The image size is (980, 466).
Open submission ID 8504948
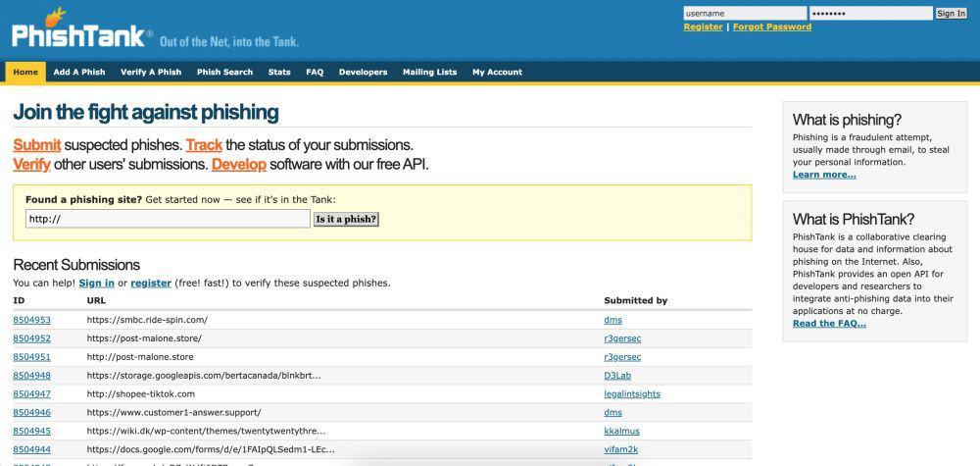32,376
